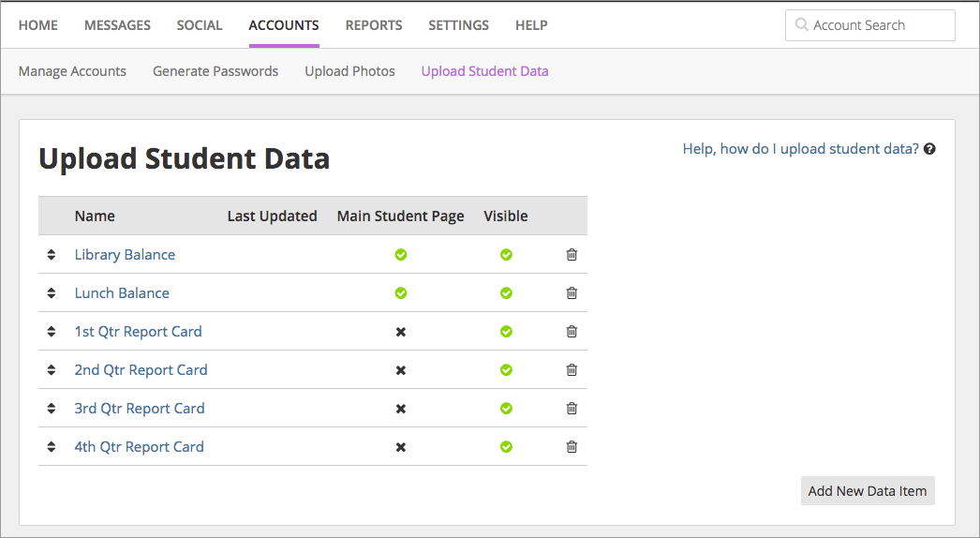This screenshot has height=538, width=980.
Task: Click the question mark help icon
Action: [929, 149]
